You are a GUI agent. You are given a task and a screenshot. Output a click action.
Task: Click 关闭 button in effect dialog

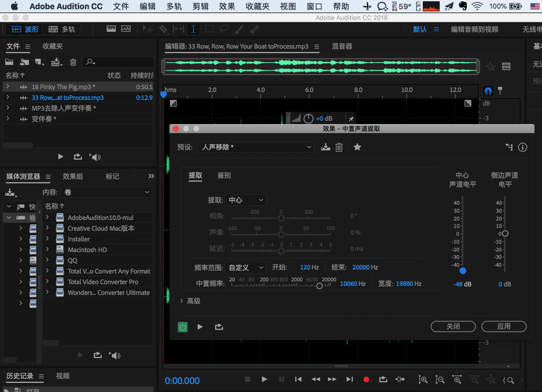(x=453, y=327)
